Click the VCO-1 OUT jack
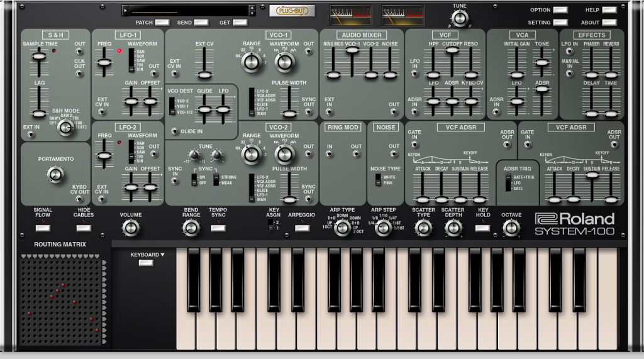 click(308, 52)
